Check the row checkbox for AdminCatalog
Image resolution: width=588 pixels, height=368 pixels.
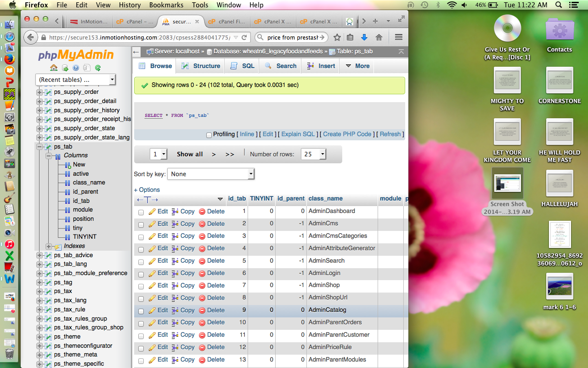click(141, 311)
